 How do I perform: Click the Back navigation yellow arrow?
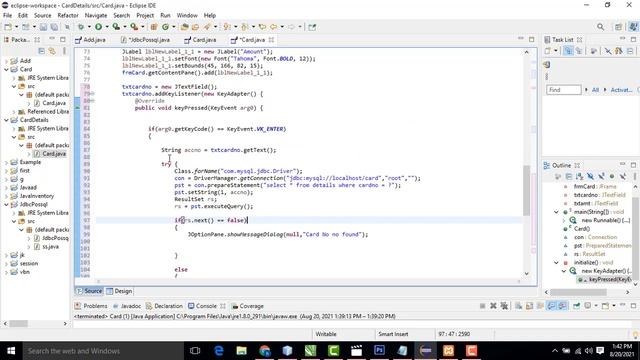[x=273, y=27]
